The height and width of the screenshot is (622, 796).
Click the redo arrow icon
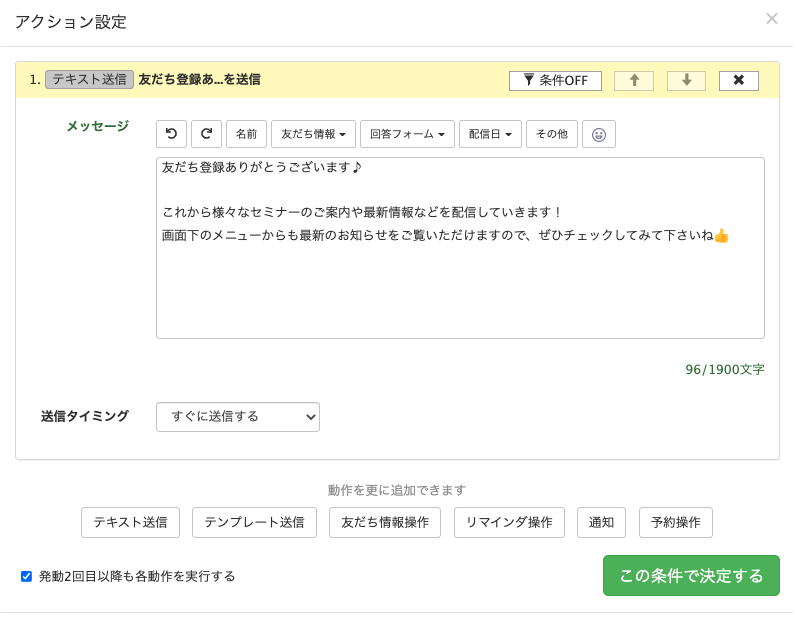pos(206,134)
